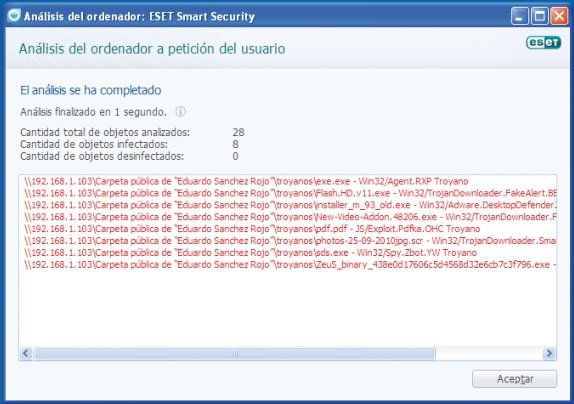Image resolution: width=574 pixels, height=404 pixels.
Task: Select the photos-25-09-2010jpg.scr log entry
Action: pos(290,240)
